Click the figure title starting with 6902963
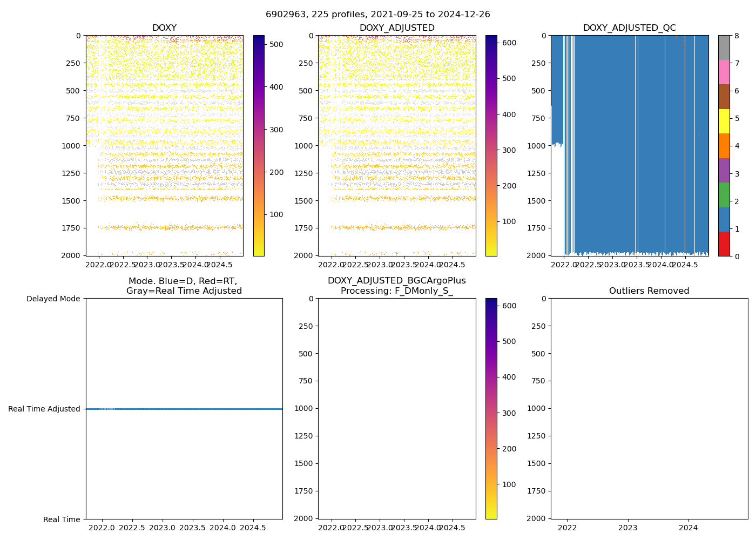The image size is (756, 540). (x=377, y=15)
